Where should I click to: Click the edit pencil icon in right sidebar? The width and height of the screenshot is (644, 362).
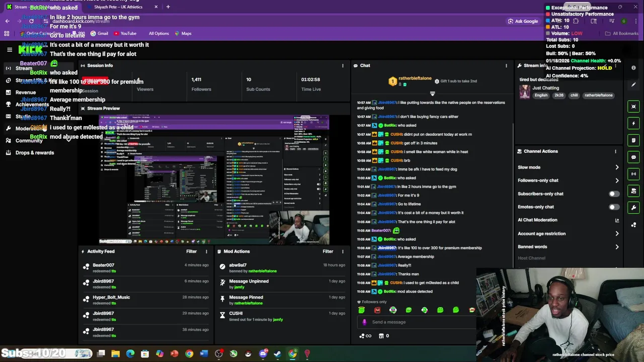point(633,84)
